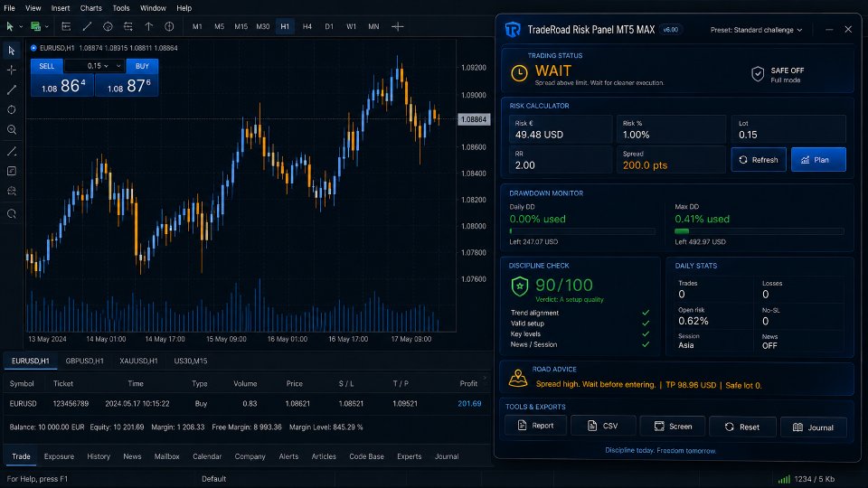
Task: Click the up arrow icon in top toolbar
Action: [x=149, y=26]
